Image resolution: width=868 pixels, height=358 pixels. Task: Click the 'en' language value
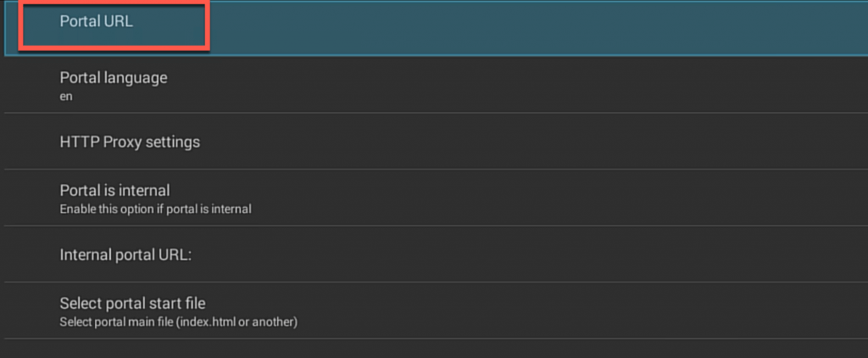coord(66,96)
